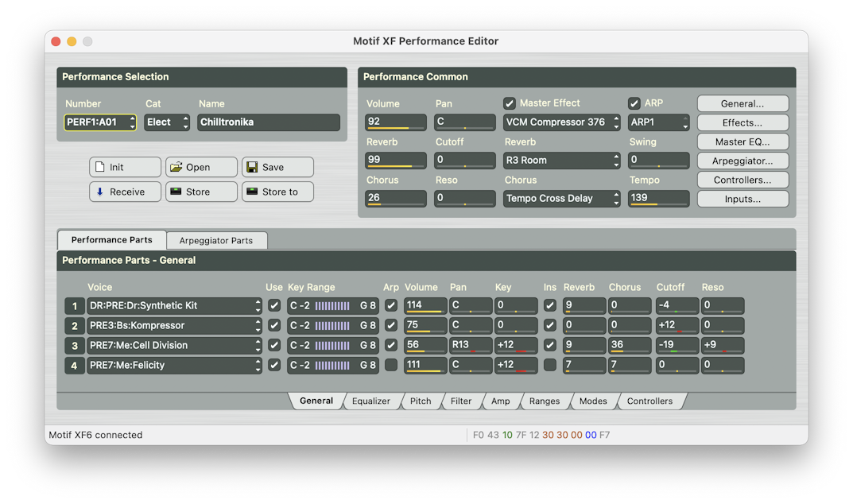
Task: Enable the Arp checkbox for part 4
Action: pyautogui.click(x=391, y=366)
